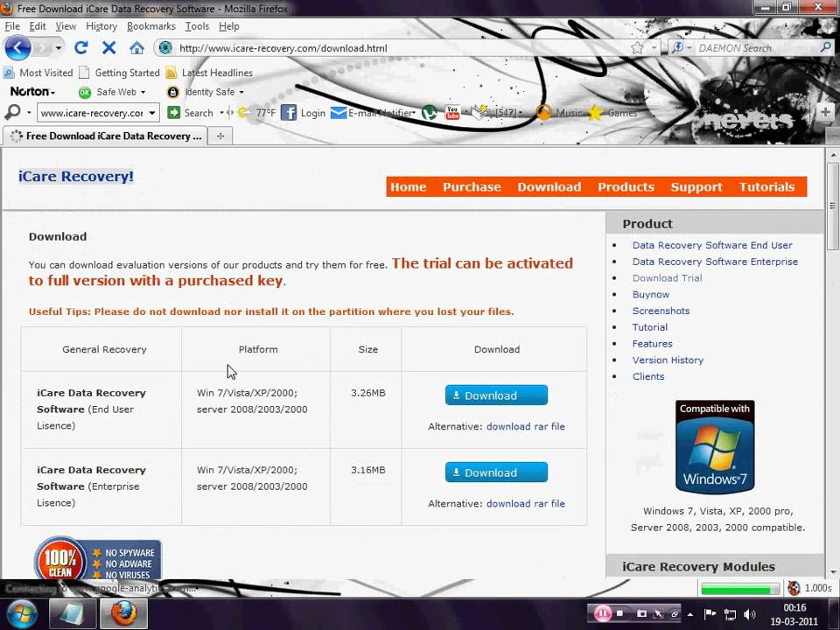
Task: Select the Free Download iCare Data Recovery tab
Action: click(x=106, y=136)
